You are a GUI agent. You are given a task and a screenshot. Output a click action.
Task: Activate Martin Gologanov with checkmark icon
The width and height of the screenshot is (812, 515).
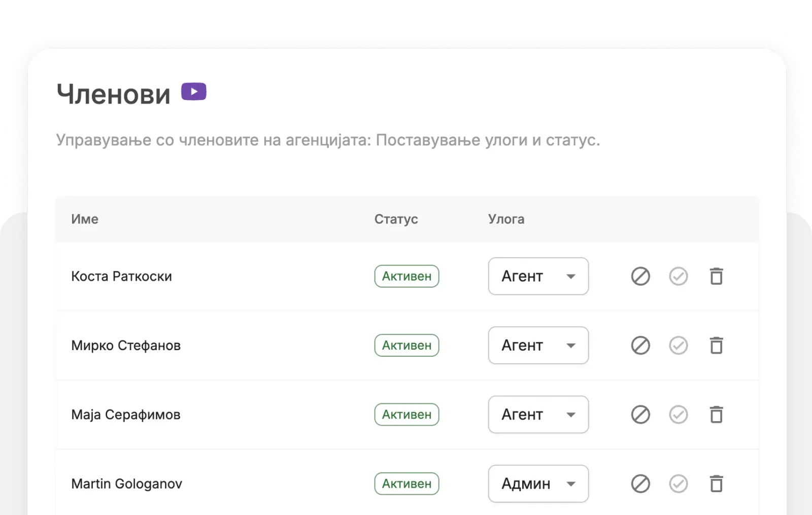678,484
